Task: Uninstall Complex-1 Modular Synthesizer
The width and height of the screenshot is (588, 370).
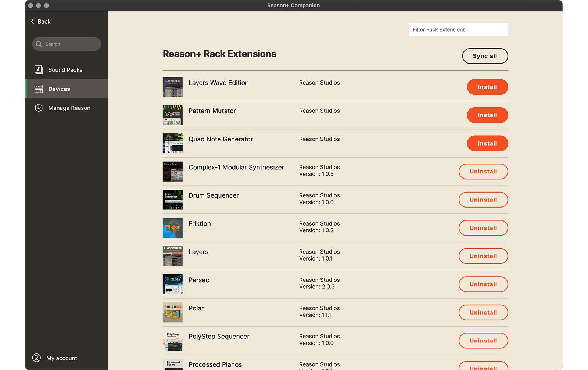Action: [483, 172]
